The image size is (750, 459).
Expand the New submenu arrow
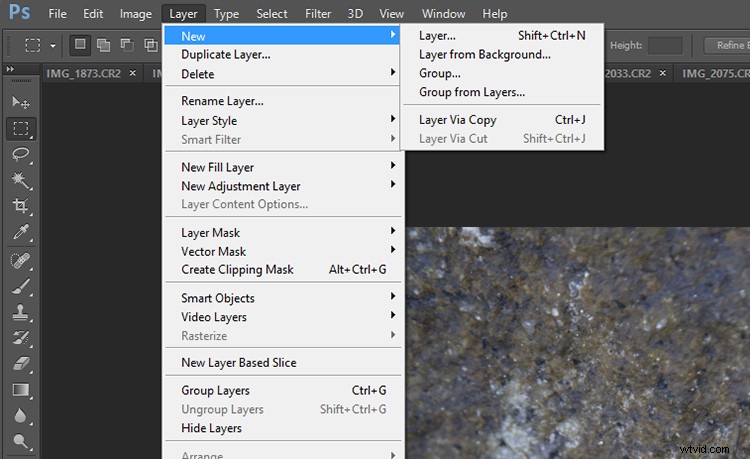[x=393, y=34]
